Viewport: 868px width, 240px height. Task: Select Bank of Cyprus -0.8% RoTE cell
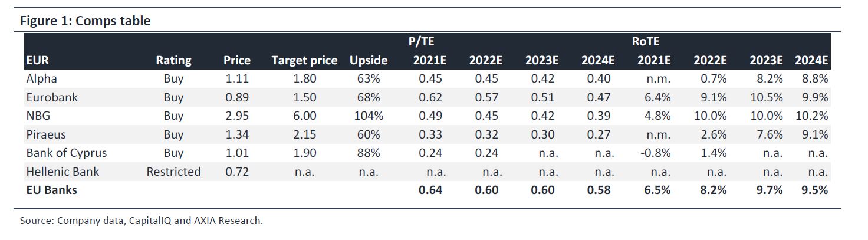[x=656, y=153]
